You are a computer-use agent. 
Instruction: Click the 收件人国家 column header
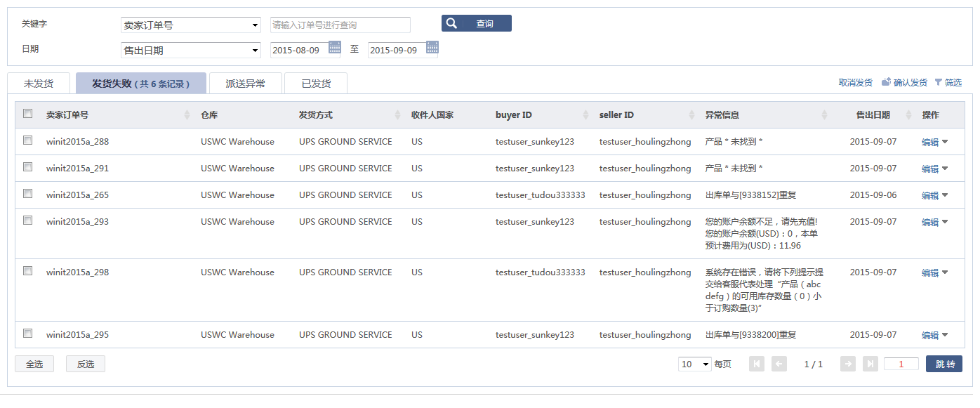[432, 115]
